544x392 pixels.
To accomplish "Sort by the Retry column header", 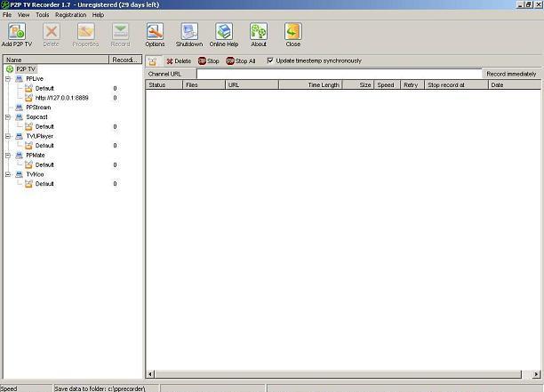I will [412, 84].
